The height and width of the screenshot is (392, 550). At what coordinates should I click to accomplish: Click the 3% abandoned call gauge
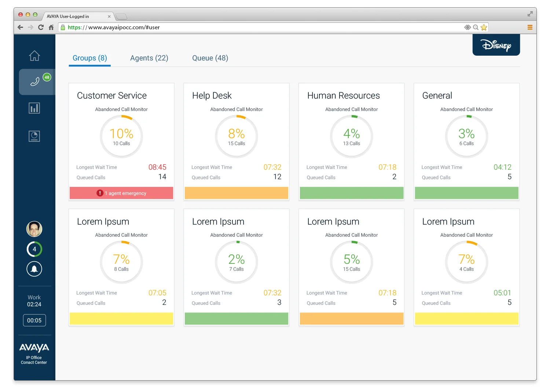click(x=467, y=137)
